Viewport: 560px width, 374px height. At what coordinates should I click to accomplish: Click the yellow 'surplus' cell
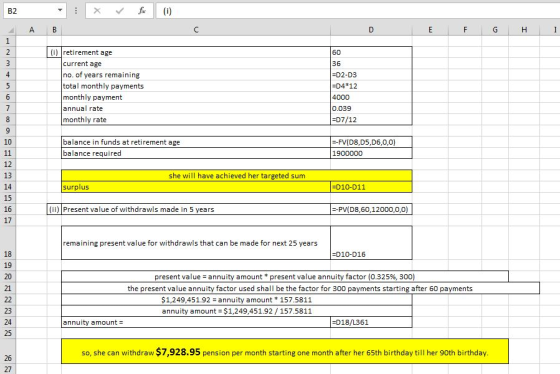196,187
